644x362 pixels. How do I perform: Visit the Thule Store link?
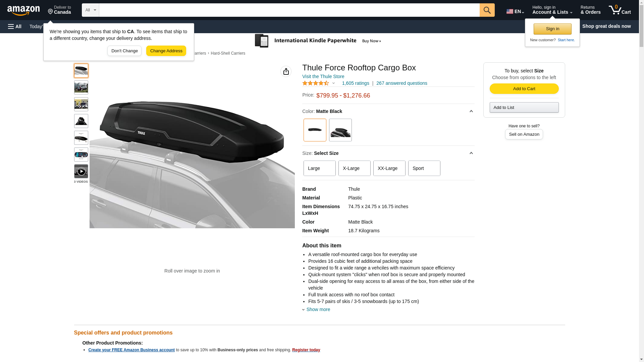[323, 76]
